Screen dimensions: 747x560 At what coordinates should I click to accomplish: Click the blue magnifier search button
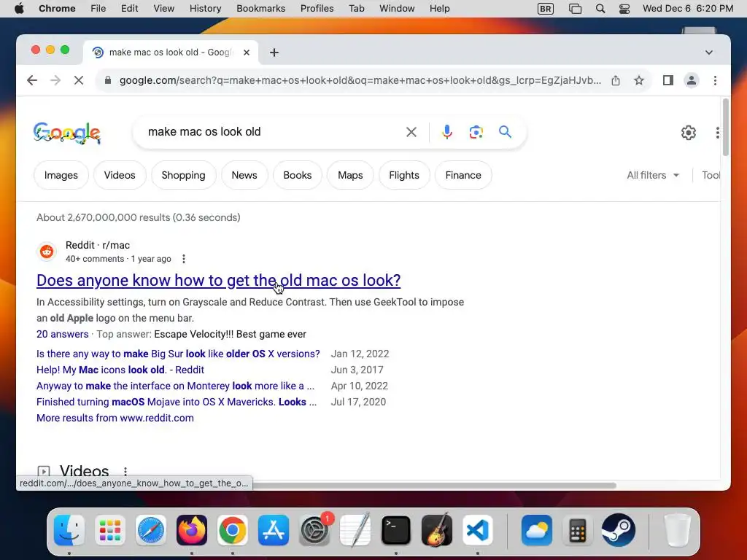(x=505, y=132)
